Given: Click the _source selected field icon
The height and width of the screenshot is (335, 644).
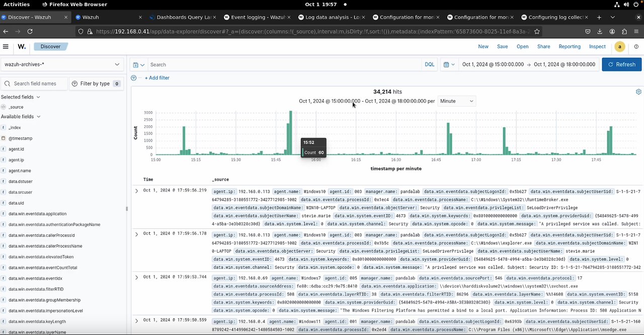Looking at the screenshot, I should [3, 107].
